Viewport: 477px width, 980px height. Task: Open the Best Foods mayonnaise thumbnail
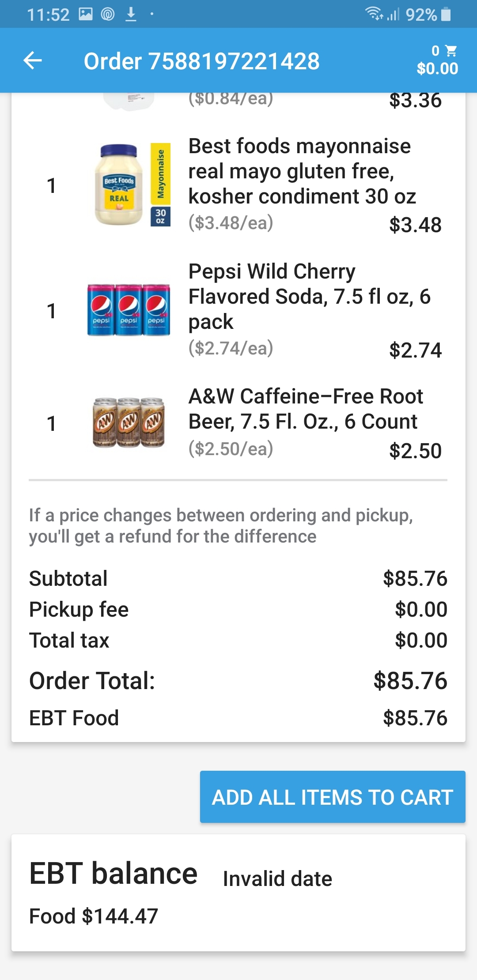tap(132, 185)
